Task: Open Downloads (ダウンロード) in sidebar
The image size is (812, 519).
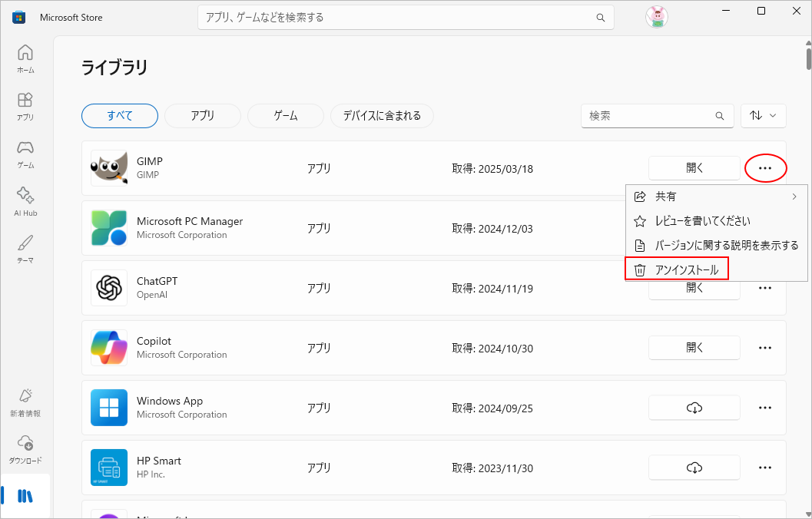Action: [25, 449]
